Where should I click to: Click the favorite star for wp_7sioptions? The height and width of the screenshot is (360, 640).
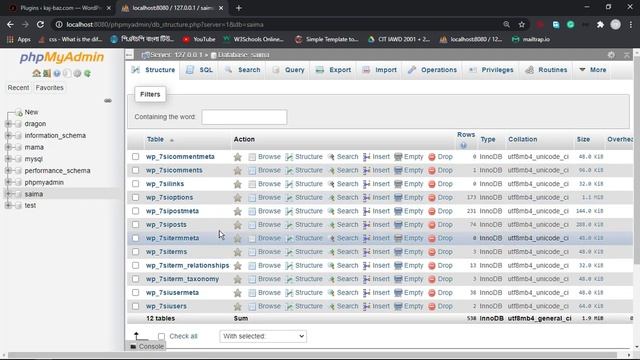click(x=238, y=198)
